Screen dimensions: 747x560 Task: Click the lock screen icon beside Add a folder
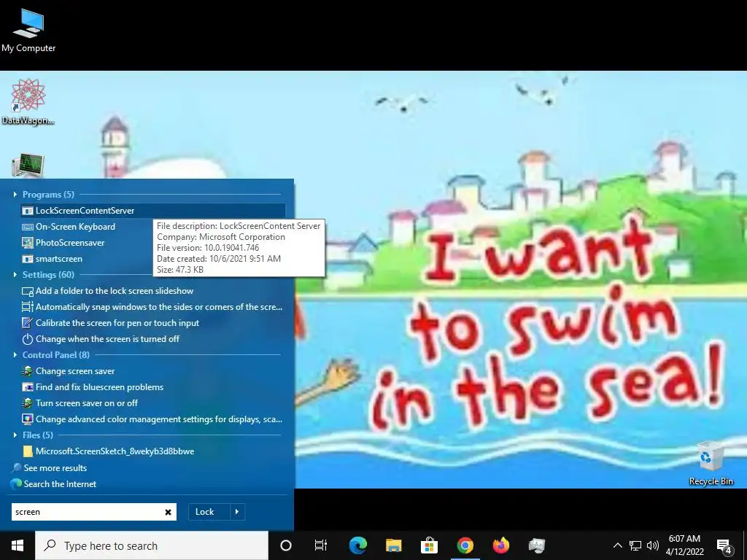(28, 292)
